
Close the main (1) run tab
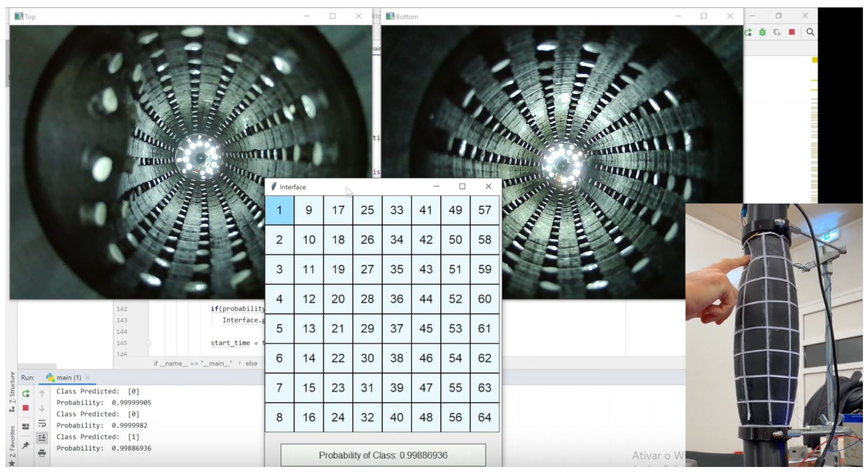click(x=88, y=378)
